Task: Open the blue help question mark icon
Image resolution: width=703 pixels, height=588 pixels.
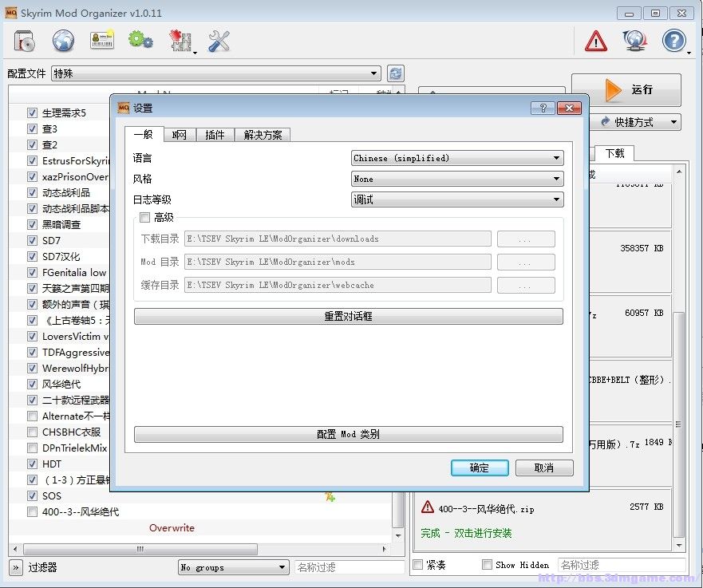Action: click(x=673, y=41)
